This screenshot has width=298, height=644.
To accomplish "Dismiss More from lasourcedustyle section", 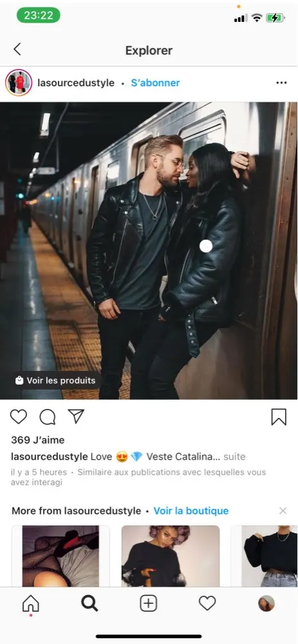I will (x=283, y=511).
